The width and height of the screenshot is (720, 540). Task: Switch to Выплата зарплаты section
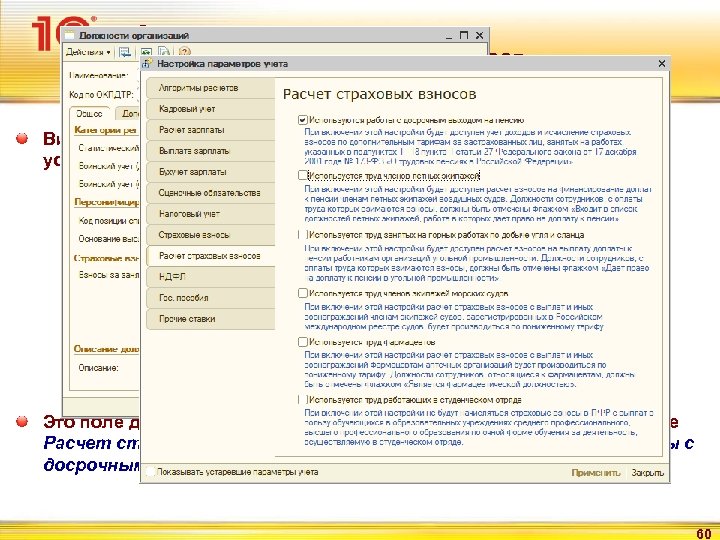(210, 151)
